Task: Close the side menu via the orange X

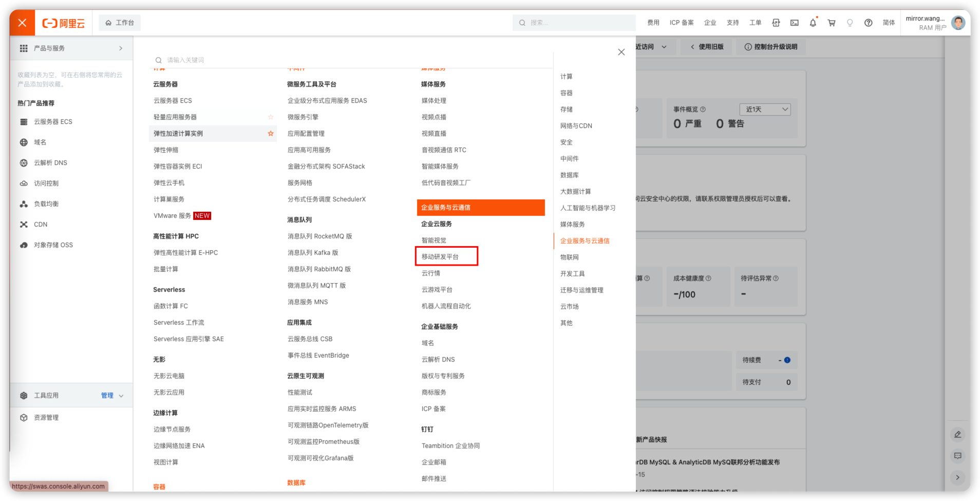Action: (x=22, y=23)
